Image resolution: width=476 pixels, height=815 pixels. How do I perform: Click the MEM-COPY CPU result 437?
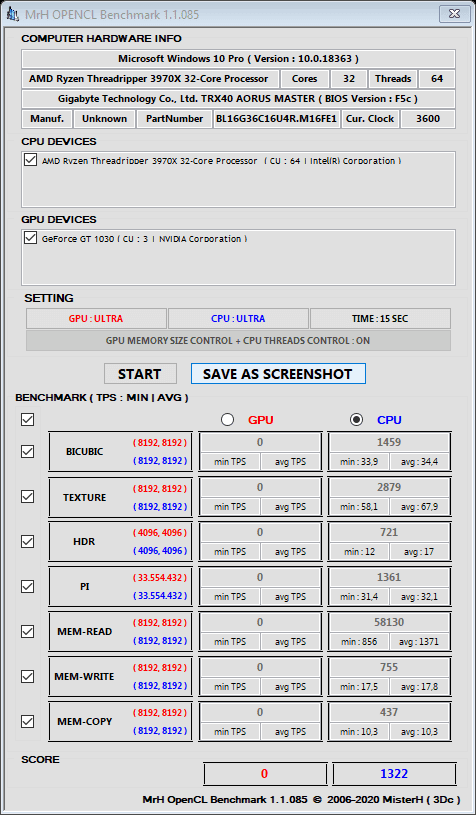coord(389,712)
